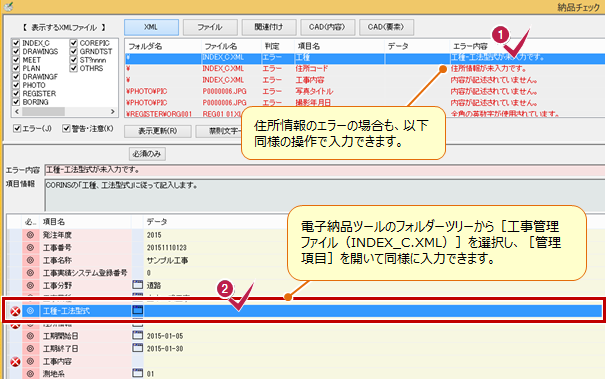Click the required mark icon for 工事内容
This screenshot has height=379, width=608.
click(30, 361)
